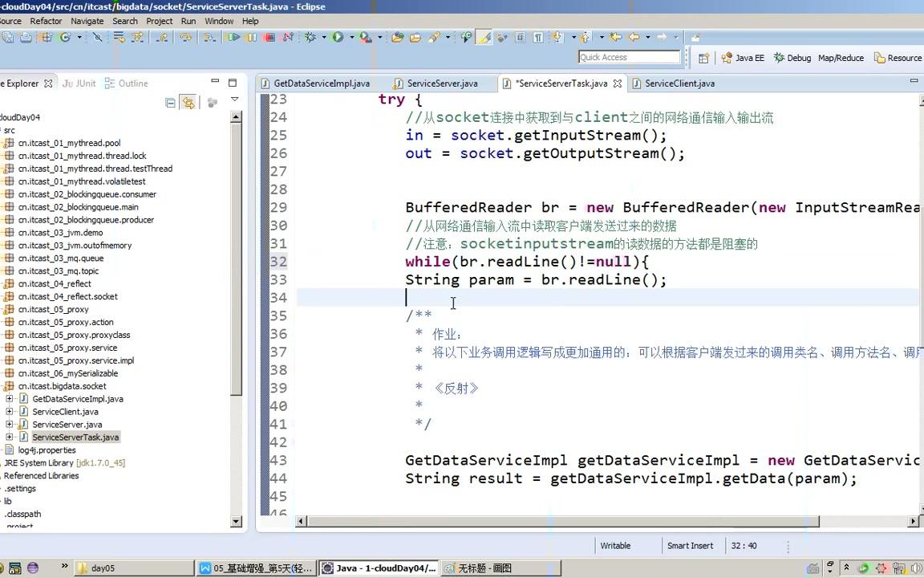Open a new Eclipse perspective via its icon
The height and width of the screenshot is (578, 924).
tap(703, 58)
